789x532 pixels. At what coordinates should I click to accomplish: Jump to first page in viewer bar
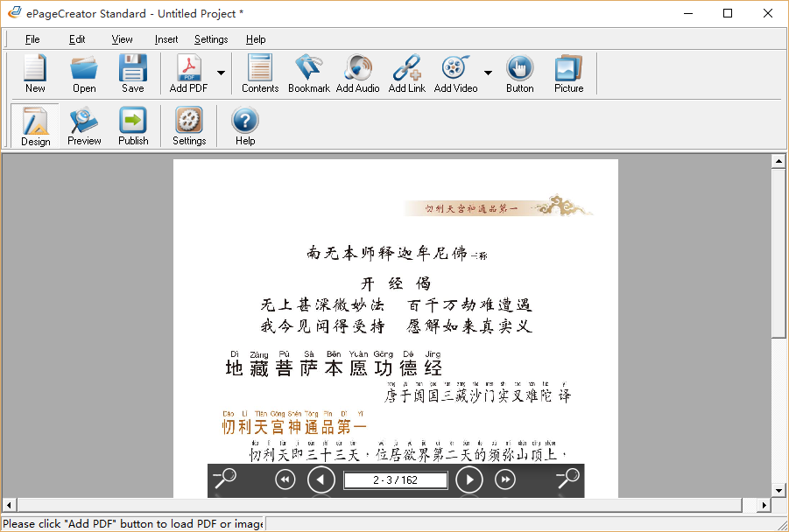click(x=285, y=479)
